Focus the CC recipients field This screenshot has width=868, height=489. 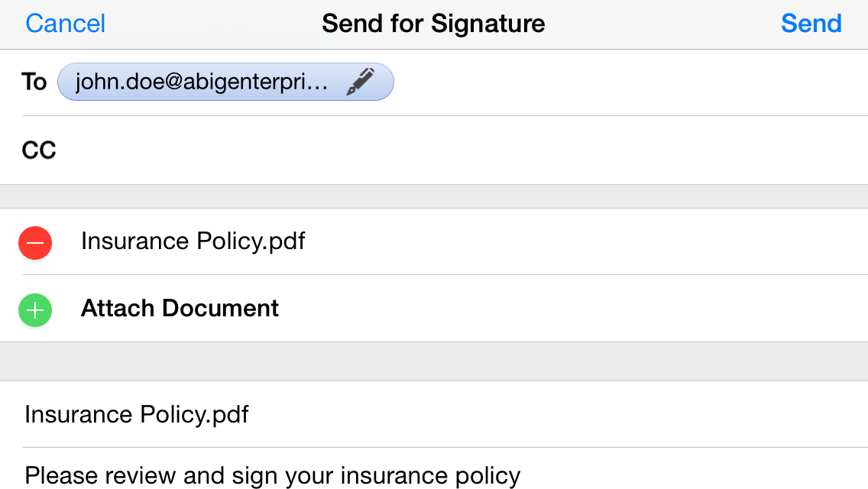tap(458, 151)
